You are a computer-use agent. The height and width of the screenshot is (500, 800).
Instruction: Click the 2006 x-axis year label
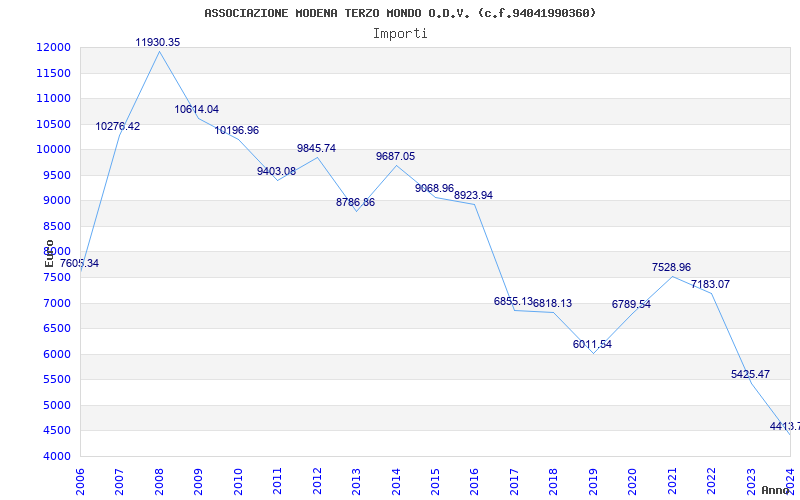point(80,482)
